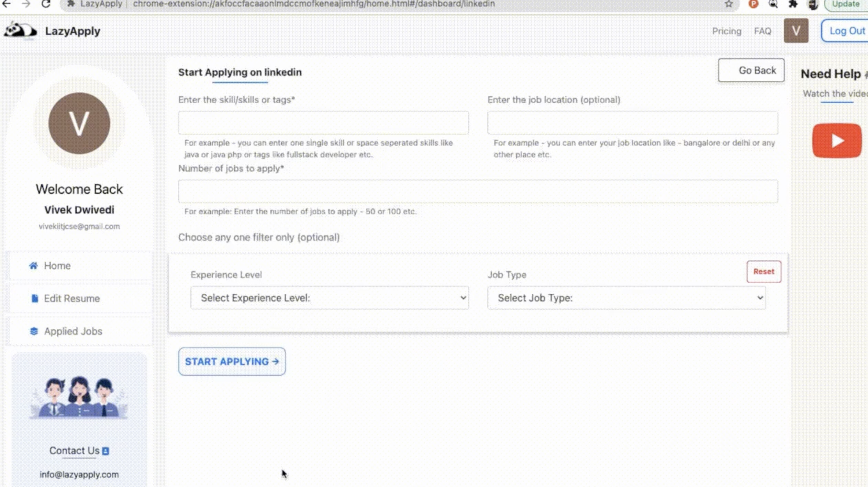Bookmark this page with the star icon
This screenshot has height=487, width=868.
(729, 4)
